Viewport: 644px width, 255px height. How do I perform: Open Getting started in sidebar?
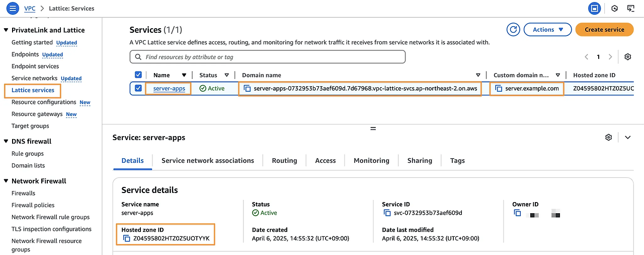pyautogui.click(x=32, y=42)
